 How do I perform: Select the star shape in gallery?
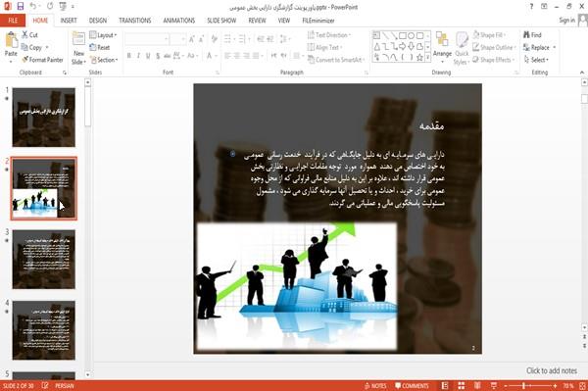point(420,58)
